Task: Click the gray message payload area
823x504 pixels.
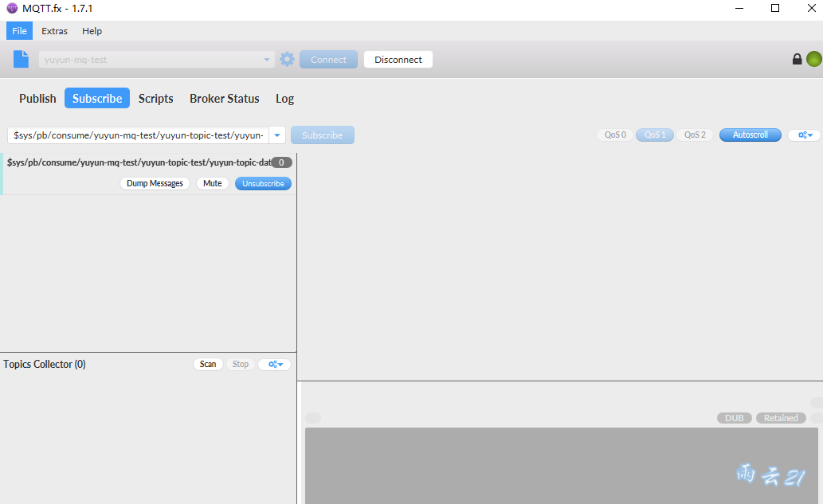Action: 561,466
